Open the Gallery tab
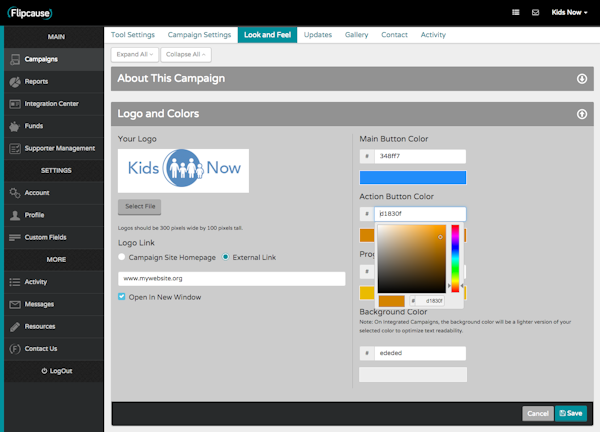600x432 pixels. pyautogui.click(x=356, y=35)
